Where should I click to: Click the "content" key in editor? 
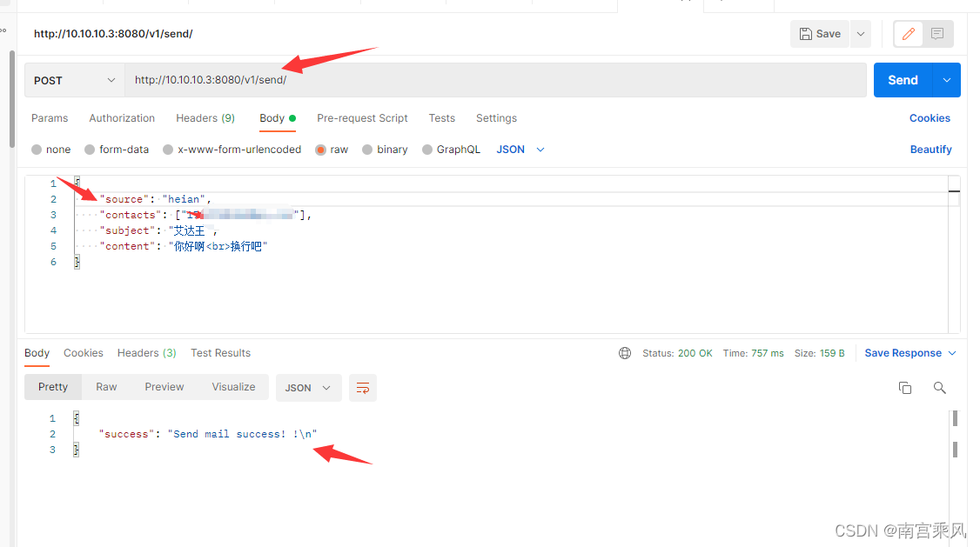127,246
